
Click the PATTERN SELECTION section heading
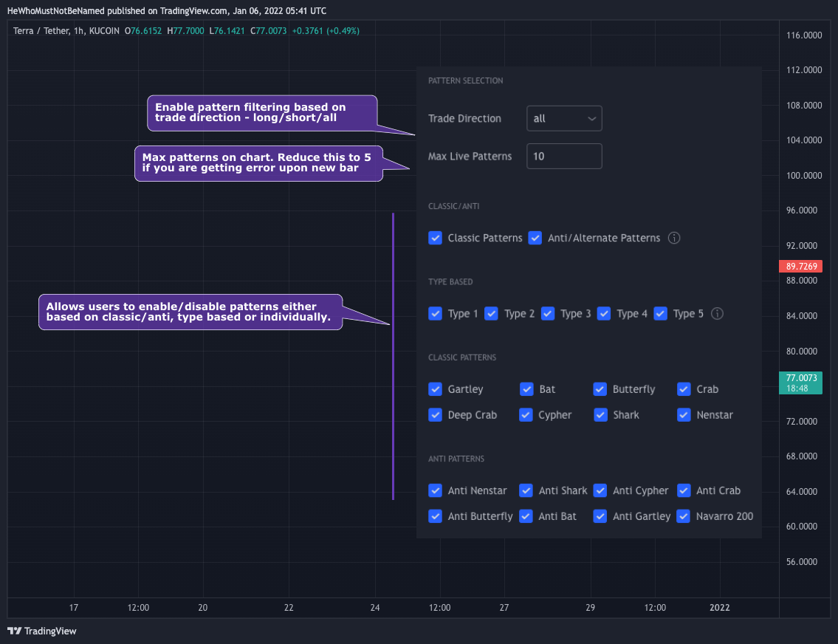[465, 80]
